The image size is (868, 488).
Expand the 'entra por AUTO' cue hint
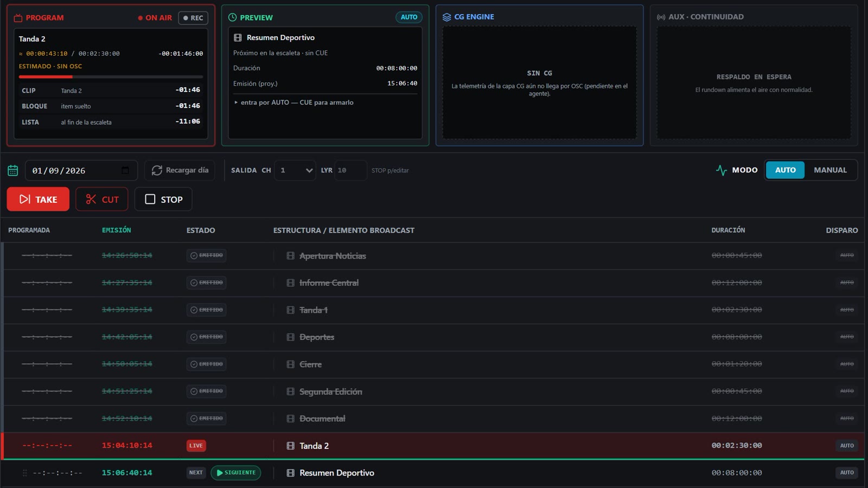293,102
